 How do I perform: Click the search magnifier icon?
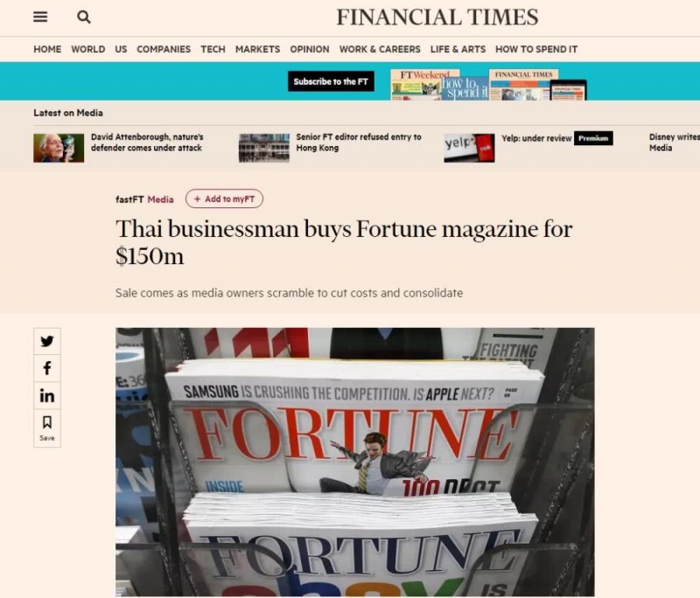coord(84,17)
